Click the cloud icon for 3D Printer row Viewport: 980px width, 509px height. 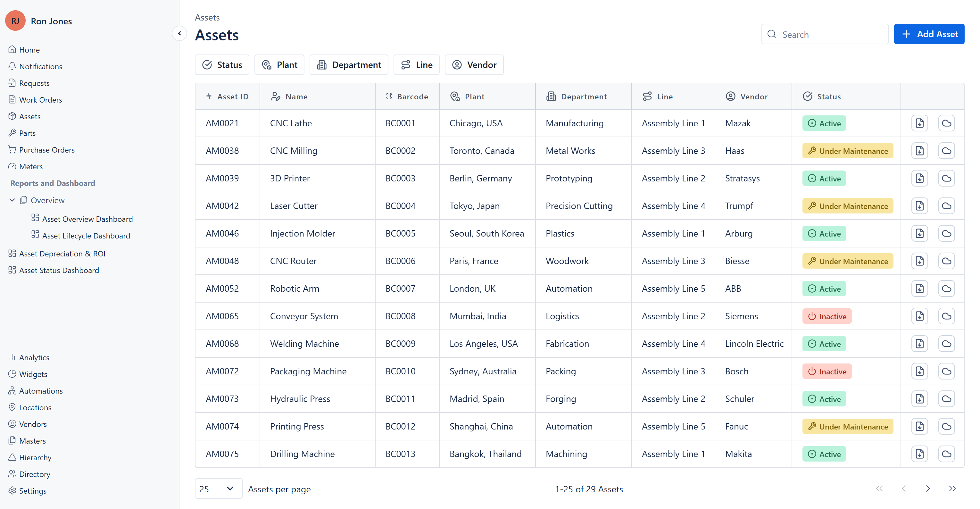click(947, 179)
